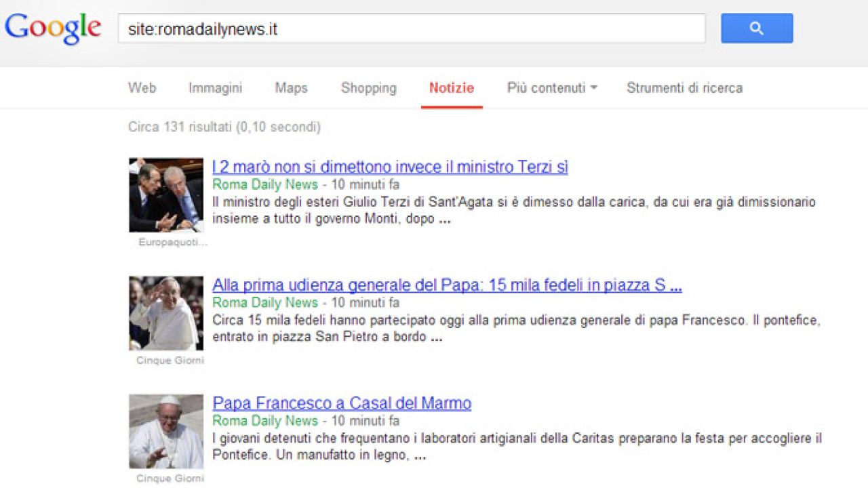Click the thumbnail of two politicians talking
The width and height of the screenshot is (868, 488).
[166, 195]
